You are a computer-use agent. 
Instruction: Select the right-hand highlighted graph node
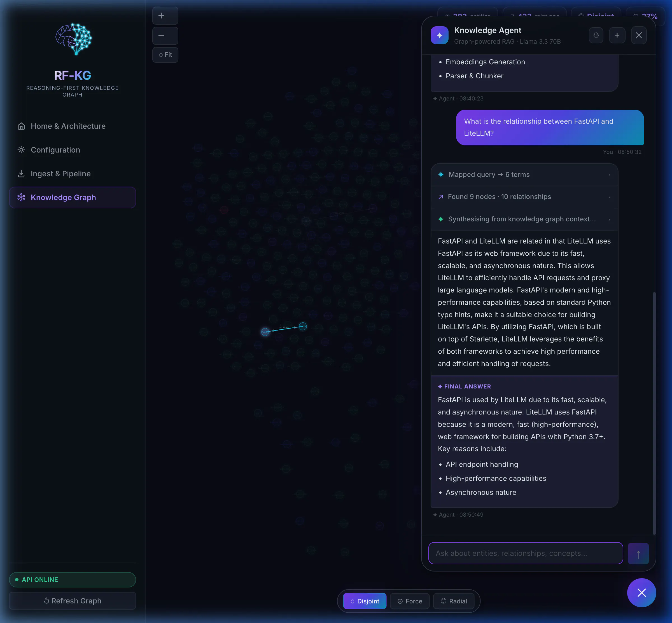tap(303, 326)
